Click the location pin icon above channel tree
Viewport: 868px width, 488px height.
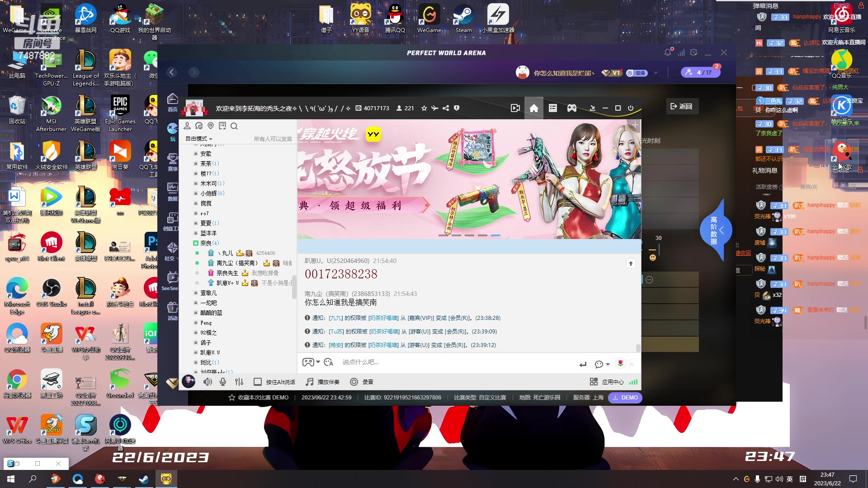(211, 126)
